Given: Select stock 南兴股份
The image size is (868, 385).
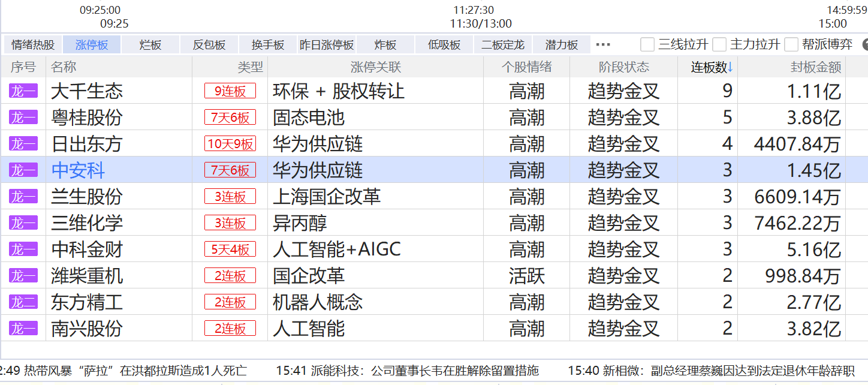Looking at the screenshot, I should click(87, 329).
